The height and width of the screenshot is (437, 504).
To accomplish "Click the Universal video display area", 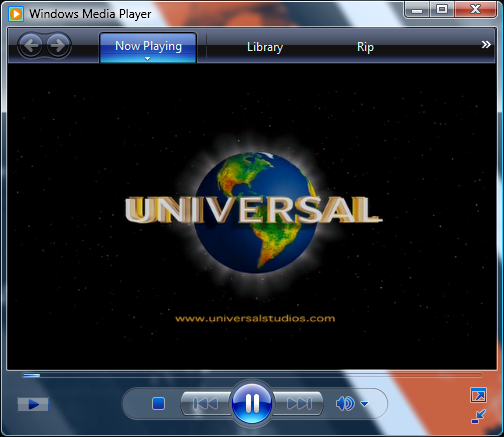I will pyautogui.click(x=252, y=217).
